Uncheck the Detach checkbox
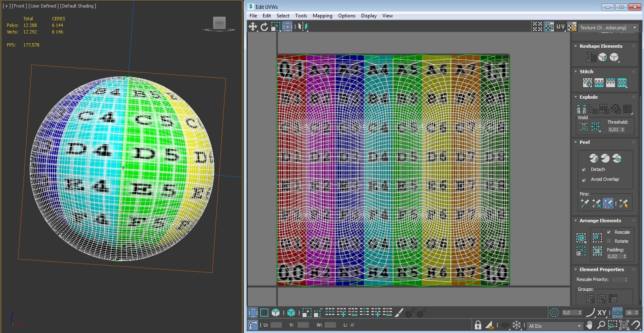This screenshot has height=333, width=644. (584, 170)
